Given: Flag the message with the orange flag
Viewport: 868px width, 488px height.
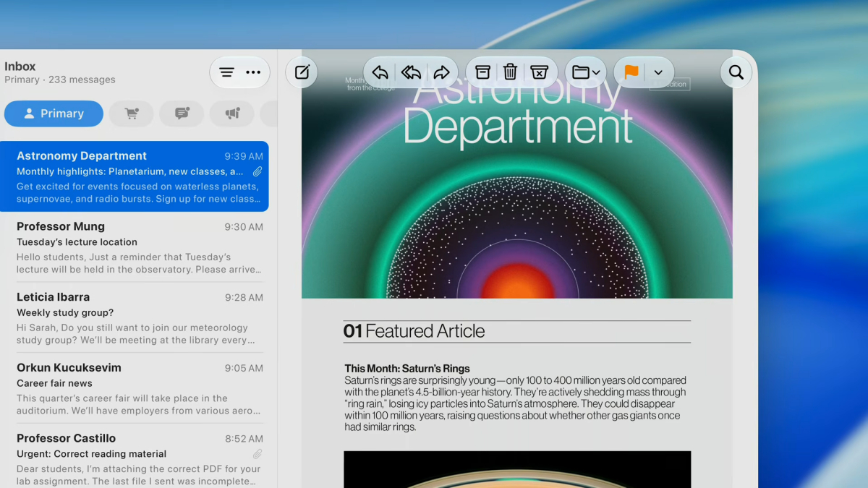Looking at the screenshot, I should (631, 72).
